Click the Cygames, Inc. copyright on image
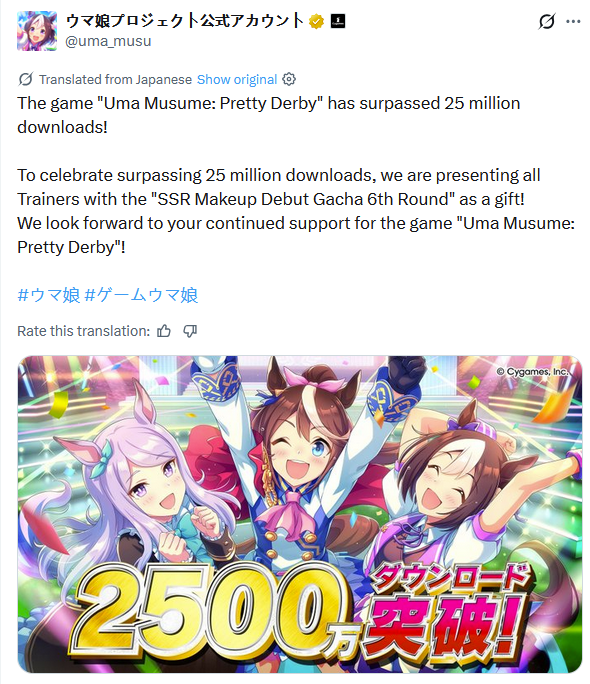This screenshot has height=684, width=590. click(532, 372)
